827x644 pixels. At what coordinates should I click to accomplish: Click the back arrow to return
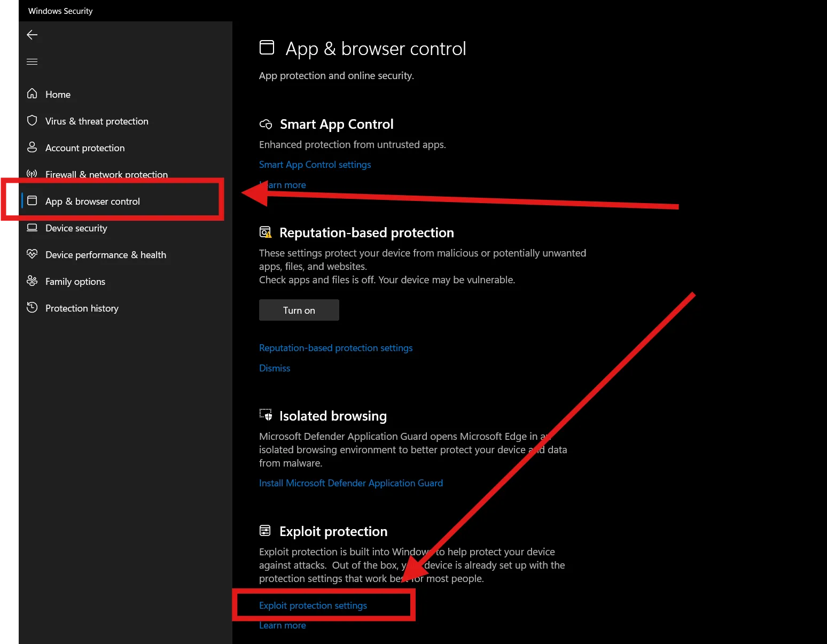coord(32,35)
